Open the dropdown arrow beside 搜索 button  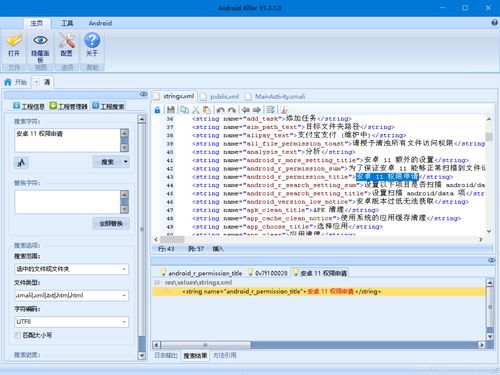pyautogui.click(x=126, y=162)
